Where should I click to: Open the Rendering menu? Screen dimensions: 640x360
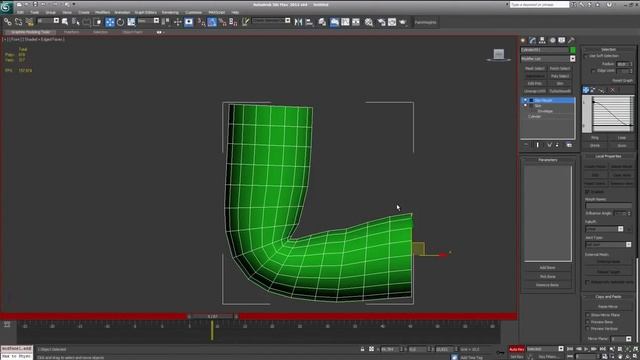(170, 12)
